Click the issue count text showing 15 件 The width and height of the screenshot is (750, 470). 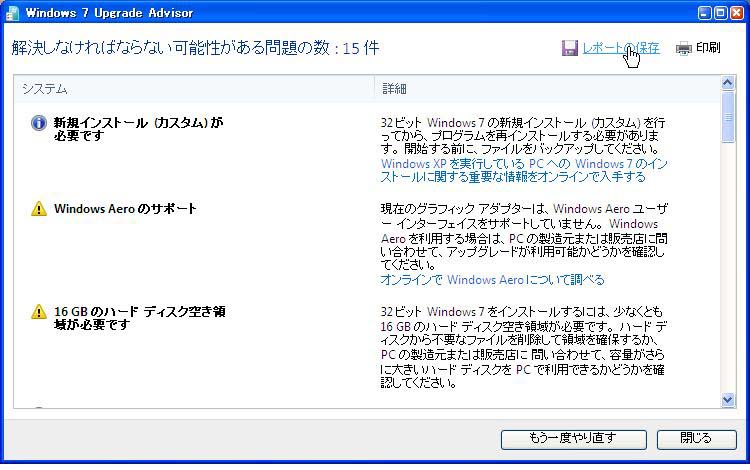click(195, 48)
